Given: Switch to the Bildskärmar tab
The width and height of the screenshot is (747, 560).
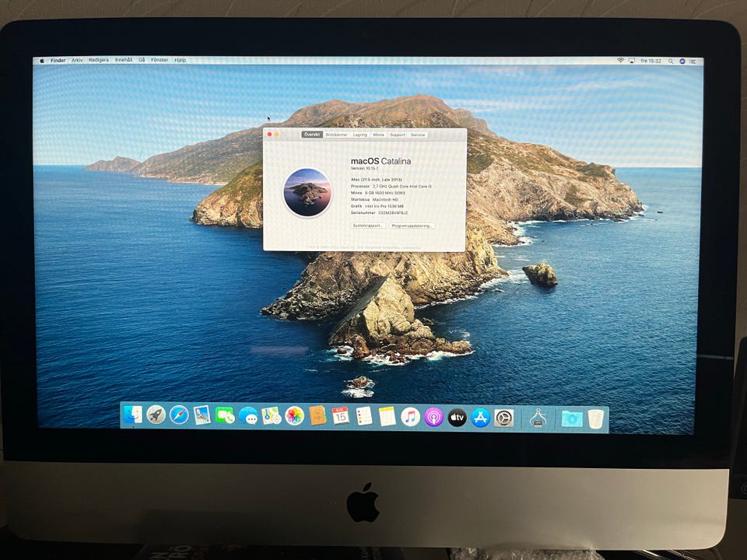Looking at the screenshot, I should coord(337,135).
